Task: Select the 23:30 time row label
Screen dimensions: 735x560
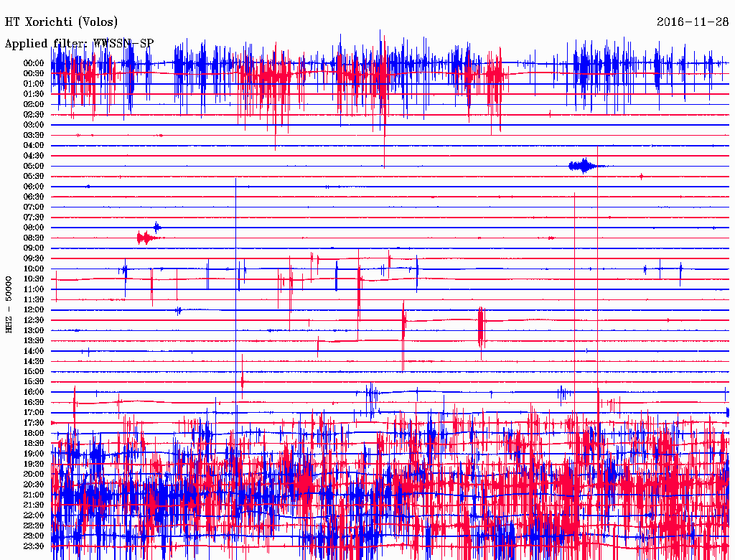Action: click(x=34, y=546)
